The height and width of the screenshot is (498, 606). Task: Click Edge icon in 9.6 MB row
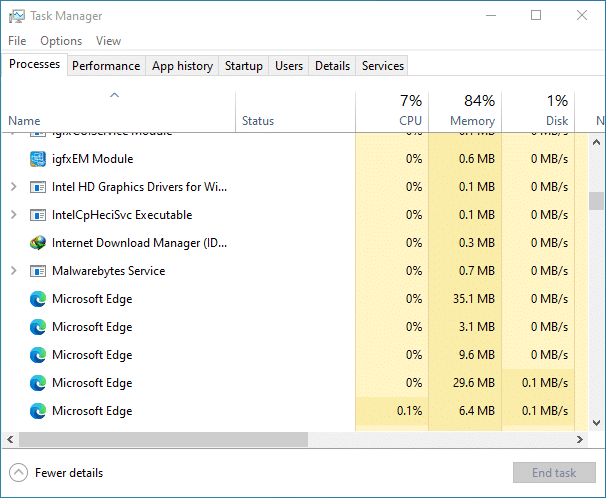tap(38, 355)
